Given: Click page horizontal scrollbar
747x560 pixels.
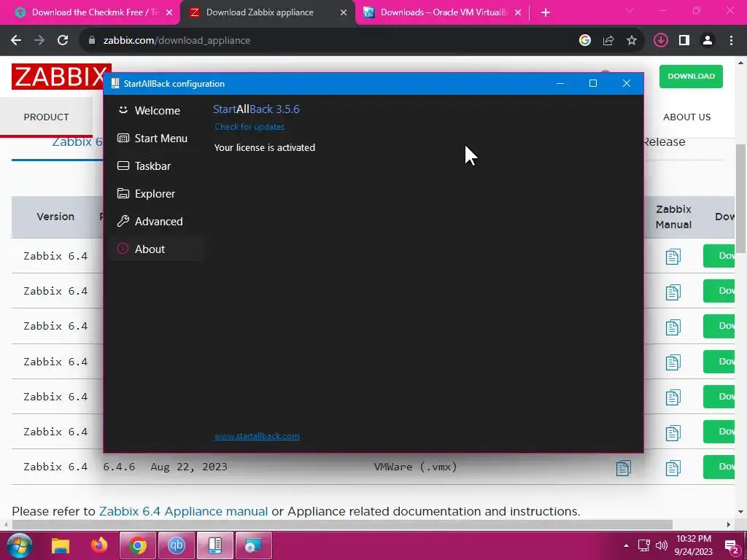Looking at the screenshot, I should 342,525.
